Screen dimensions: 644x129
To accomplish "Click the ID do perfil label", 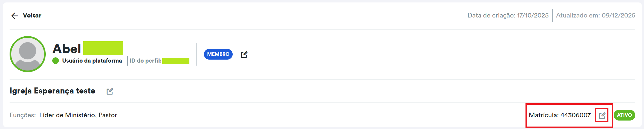I will pos(145,61).
